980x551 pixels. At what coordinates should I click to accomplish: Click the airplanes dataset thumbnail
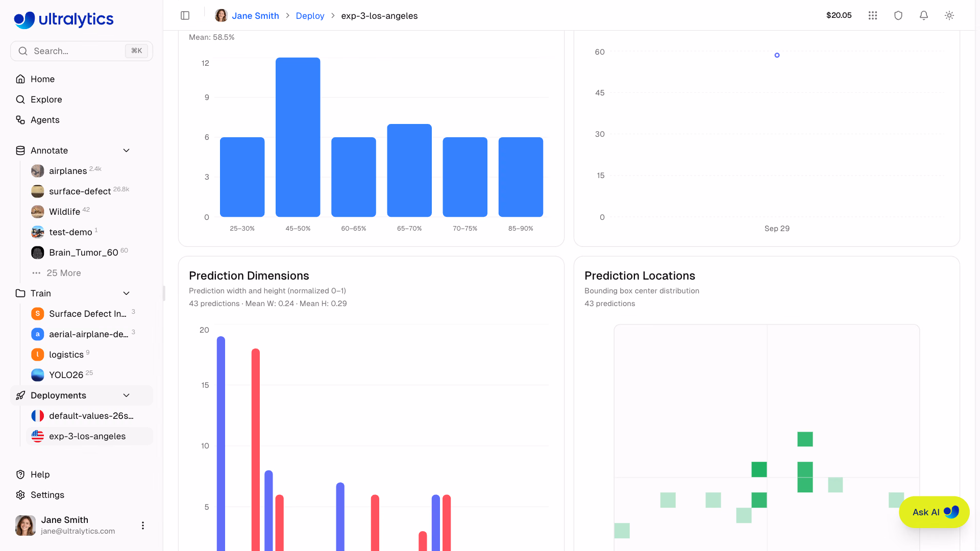[x=38, y=171]
